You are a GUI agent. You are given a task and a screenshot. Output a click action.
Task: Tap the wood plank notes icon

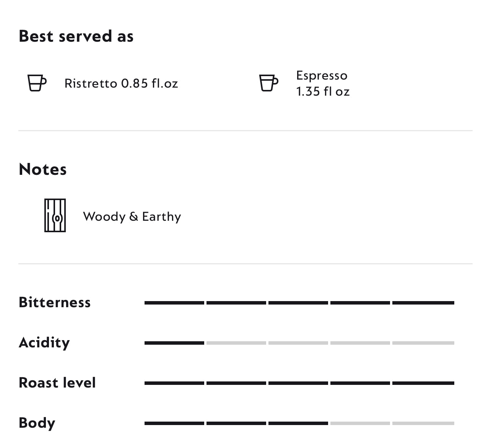(55, 215)
